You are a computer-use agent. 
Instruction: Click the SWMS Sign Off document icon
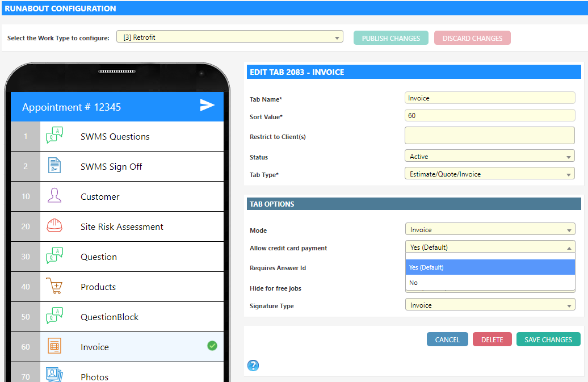[x=54, y=166]
